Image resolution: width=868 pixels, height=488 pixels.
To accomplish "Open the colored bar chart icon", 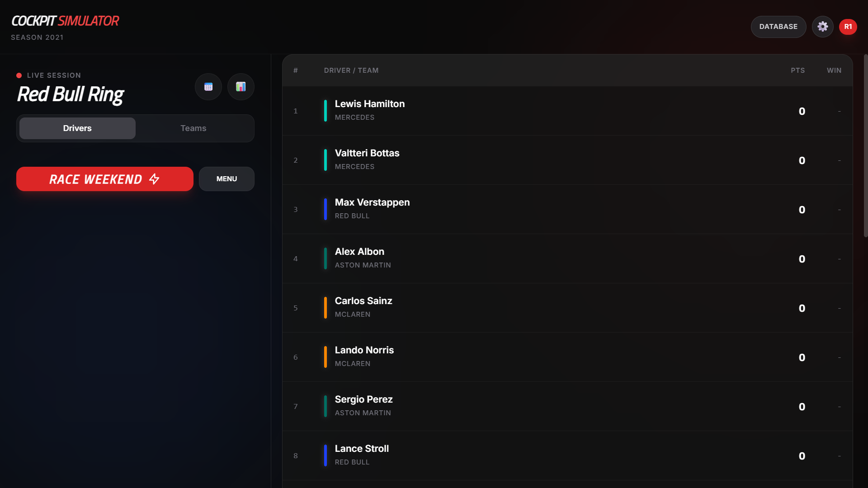I will coord(241,87).
